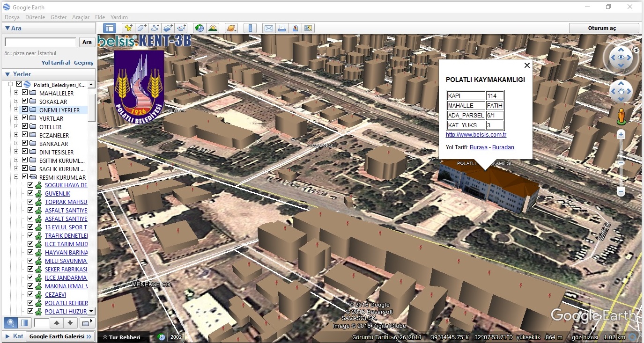Open the Araçlar menu
Viewport: 644px width, 343px height.
click(81, 17)
